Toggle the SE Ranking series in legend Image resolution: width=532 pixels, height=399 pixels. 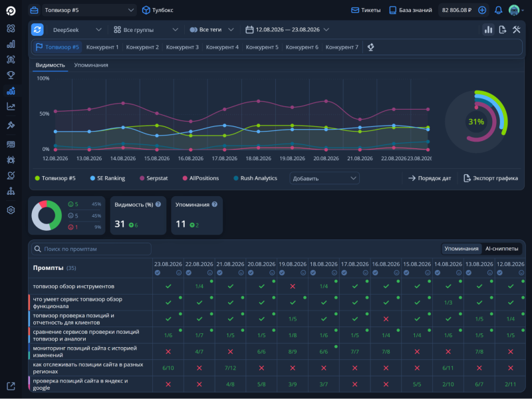(108, 178)
